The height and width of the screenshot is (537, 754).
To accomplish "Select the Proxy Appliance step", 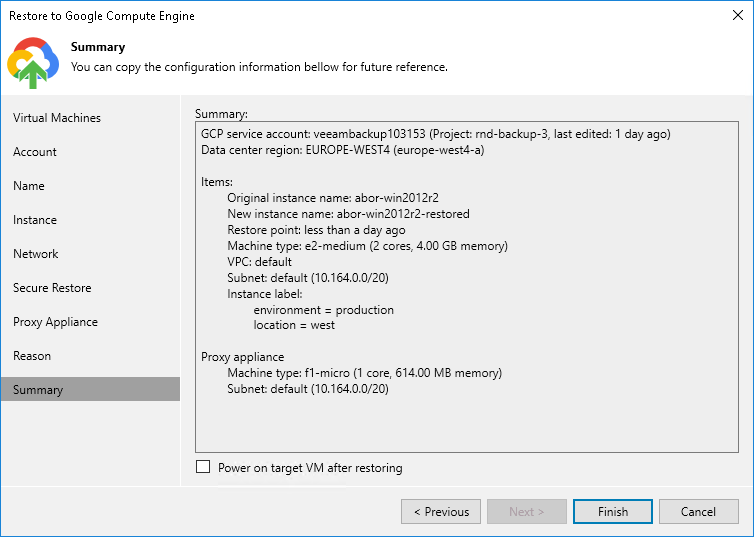I will pos(55,322).
